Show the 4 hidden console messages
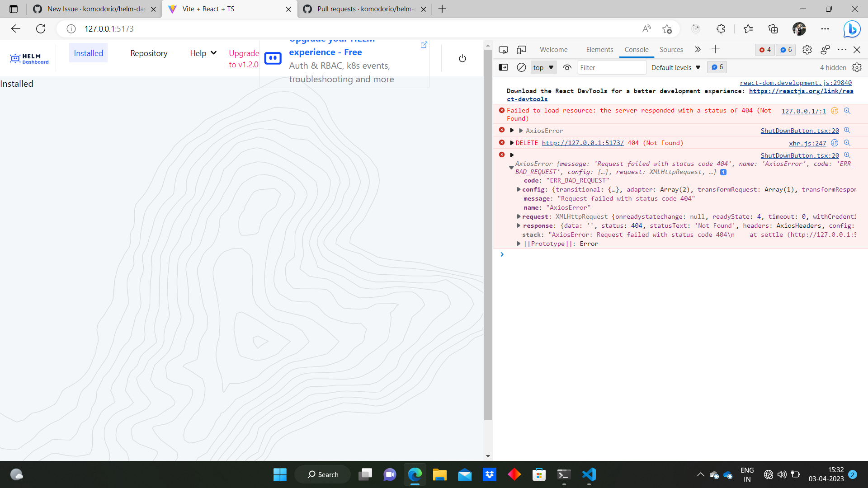 [833, 67]
